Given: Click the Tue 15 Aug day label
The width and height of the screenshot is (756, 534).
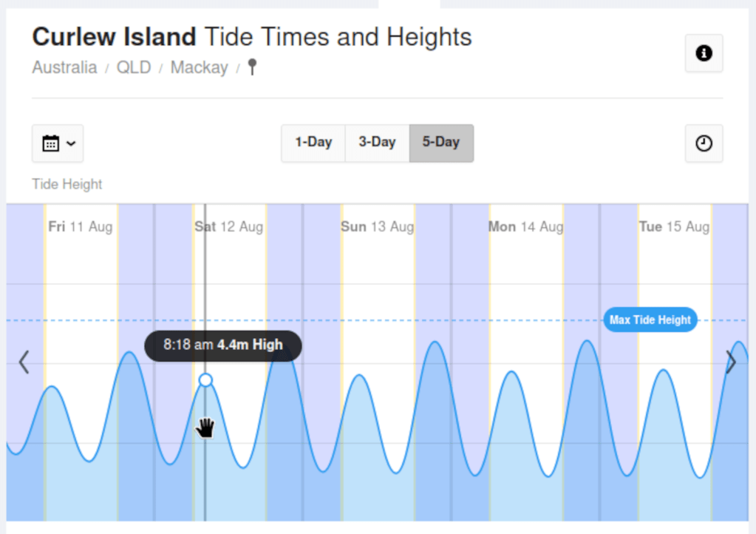Looking at the screenshot, I should coord(674,226).
